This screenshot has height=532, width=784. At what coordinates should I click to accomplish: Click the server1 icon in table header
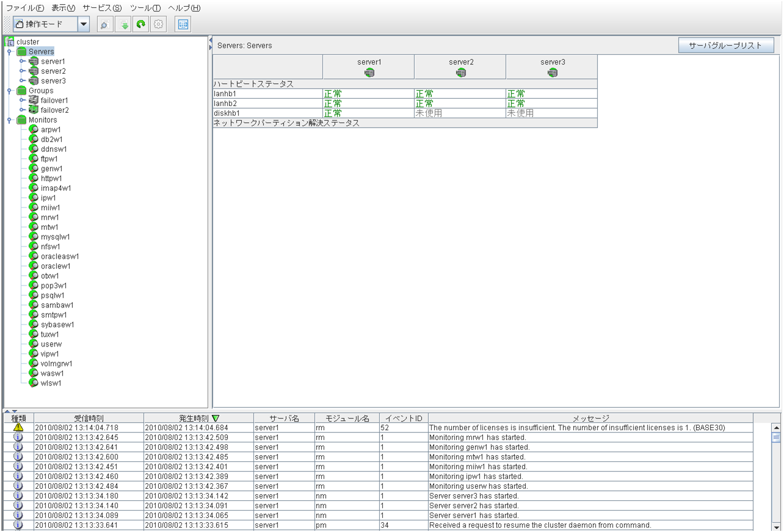coord(369,73)
